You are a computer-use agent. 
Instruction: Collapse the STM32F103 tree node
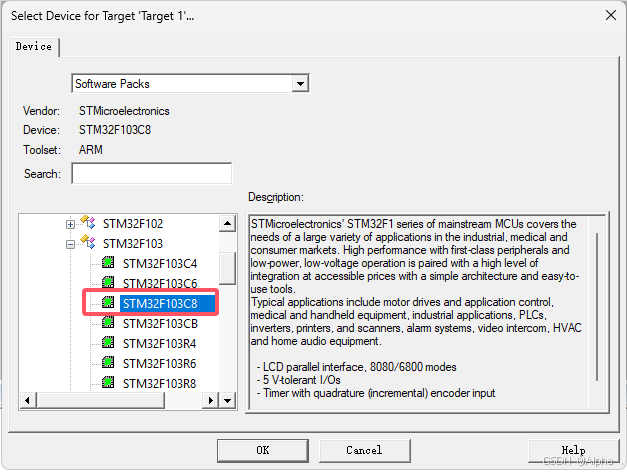[70, 244]
